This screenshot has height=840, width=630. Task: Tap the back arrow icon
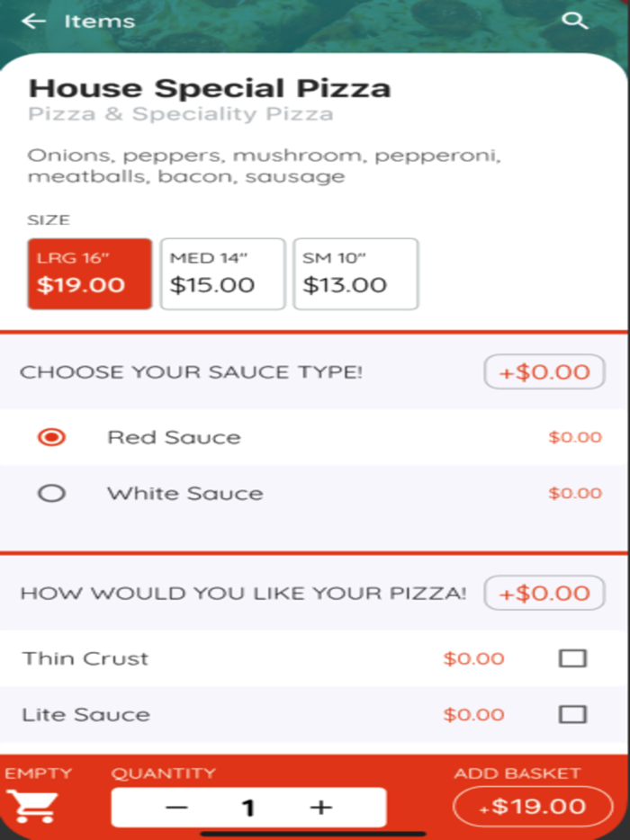coord(33,22)
